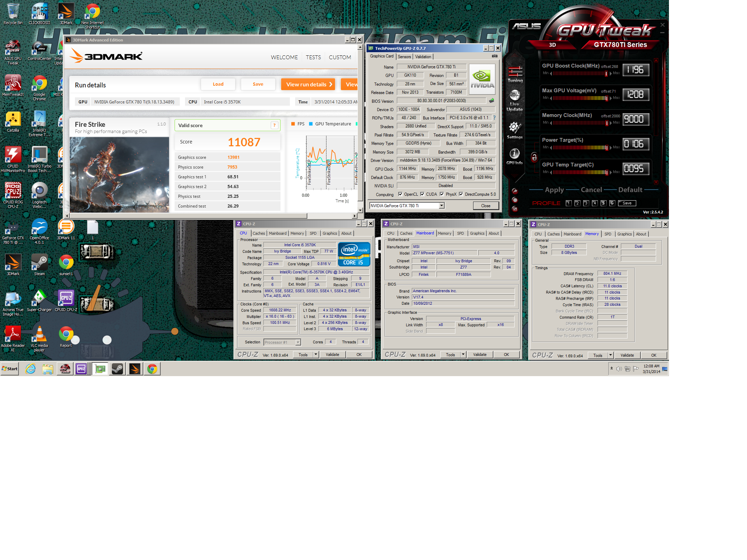Open the CPUID HWMonitorPro desktop shortcut
Screen dimensions: 747x560
tap(13, 160)
